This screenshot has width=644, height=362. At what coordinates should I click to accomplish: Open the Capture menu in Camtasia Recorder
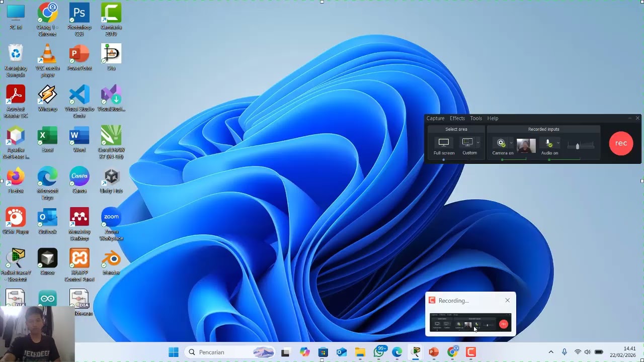pyautogui.click(x=435, y=118)
